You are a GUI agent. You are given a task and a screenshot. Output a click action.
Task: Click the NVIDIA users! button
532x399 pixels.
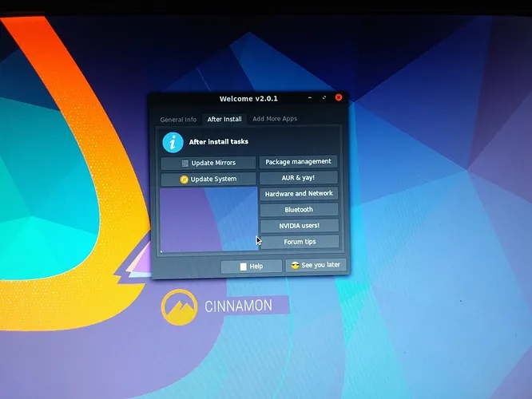(x=300, y=225)
